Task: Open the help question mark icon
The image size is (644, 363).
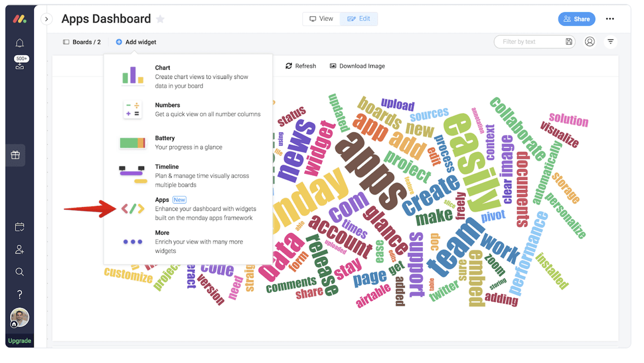Action: click(x=19, y=294)
